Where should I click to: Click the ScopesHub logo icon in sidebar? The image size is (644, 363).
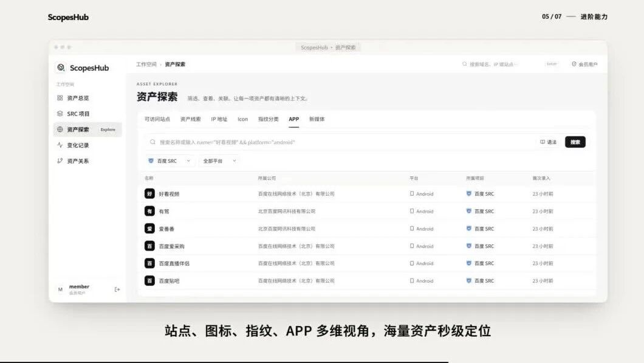coord(61,67)
